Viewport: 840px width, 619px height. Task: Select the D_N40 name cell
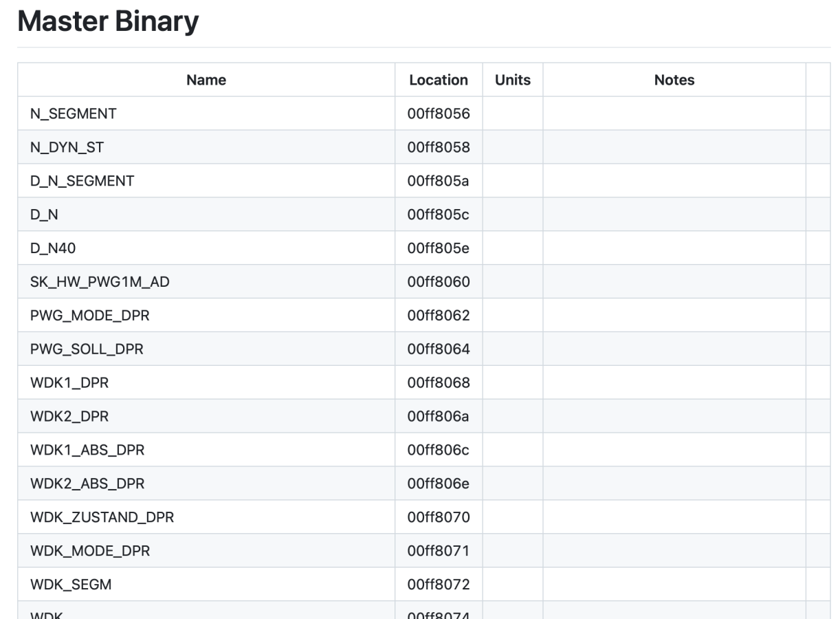pos(53,248)
